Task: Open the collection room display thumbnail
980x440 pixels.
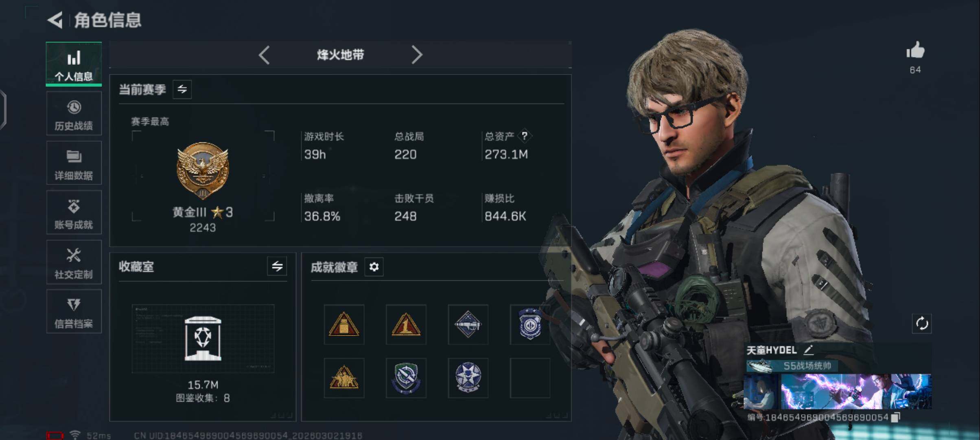Action: click(203, 339)
